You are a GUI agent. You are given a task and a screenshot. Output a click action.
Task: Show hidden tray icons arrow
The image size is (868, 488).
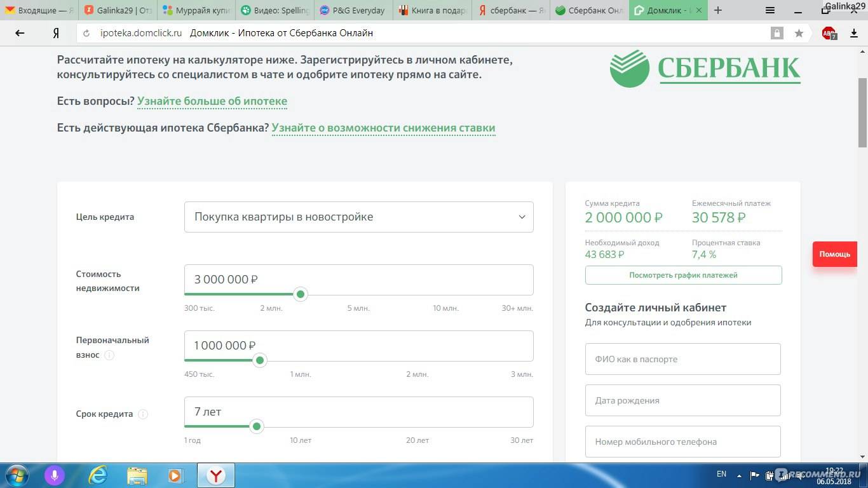[739, 475]
